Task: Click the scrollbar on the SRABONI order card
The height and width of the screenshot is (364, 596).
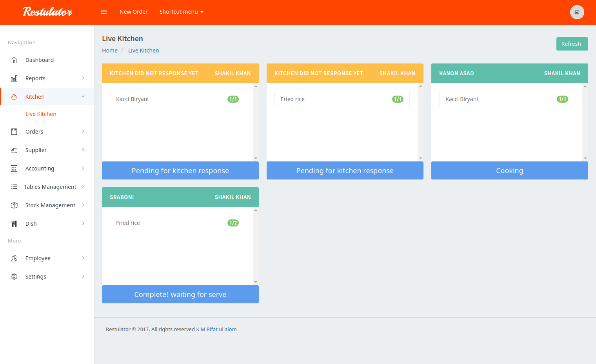Action: [x=256, y=246]
